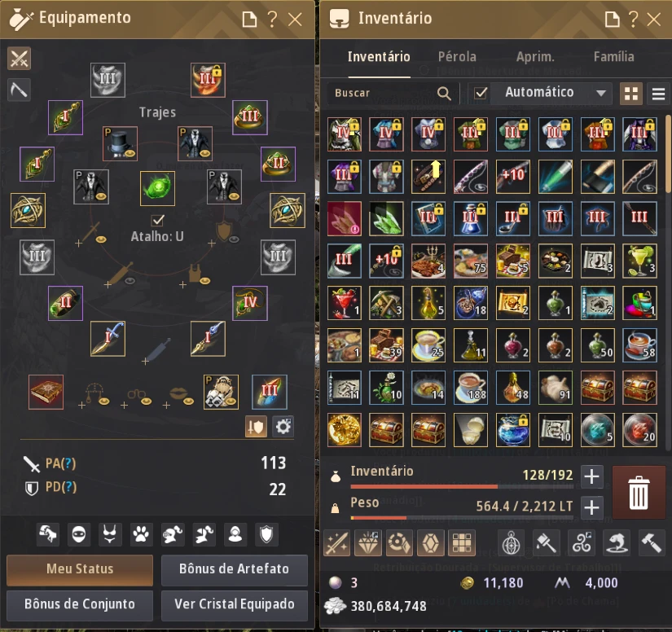This screenshot has height=632, width=672.
Task: Click the Bônus de Artefato button
Action: click(235, 569)
